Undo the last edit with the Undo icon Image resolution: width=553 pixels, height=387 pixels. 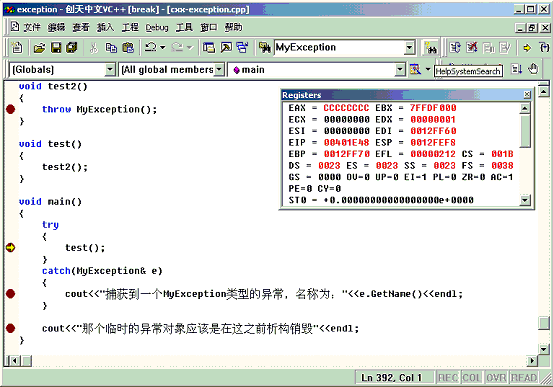151,47
